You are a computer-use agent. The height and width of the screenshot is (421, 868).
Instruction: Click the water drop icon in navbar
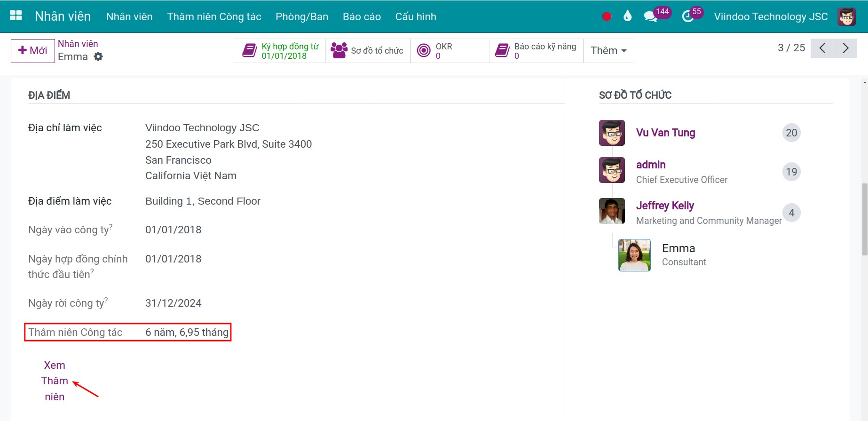[627, 16]
